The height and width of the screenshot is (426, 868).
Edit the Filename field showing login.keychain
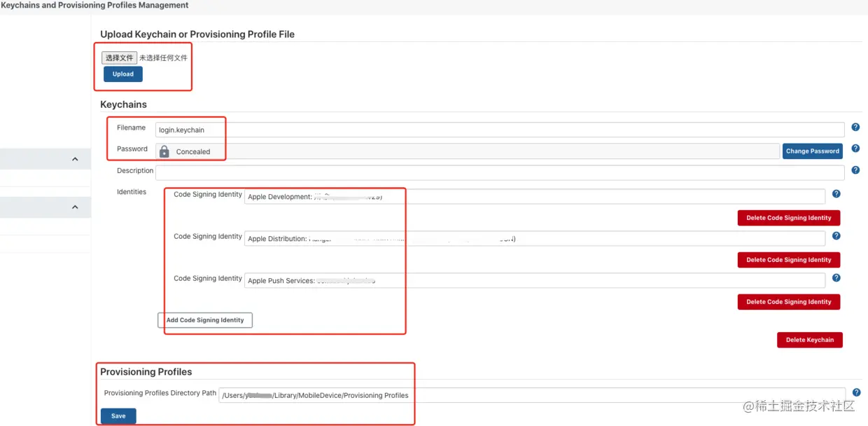(x=500, y=130)
